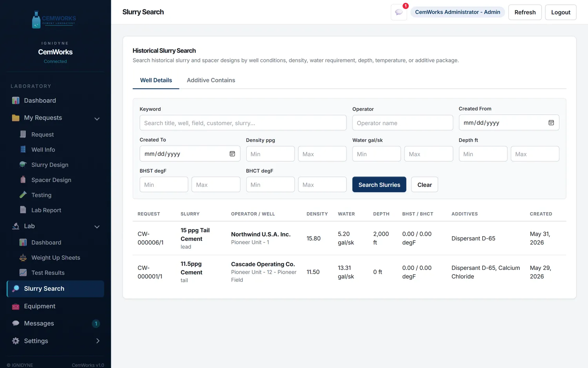
Task: Click the Request document icon
Action: pos(23,134)
